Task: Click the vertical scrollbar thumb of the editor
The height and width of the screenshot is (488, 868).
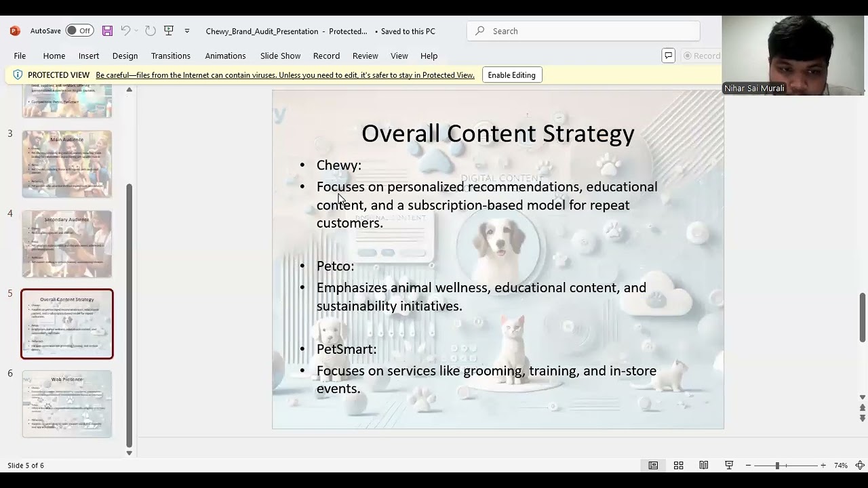Action: coord(863,318)
